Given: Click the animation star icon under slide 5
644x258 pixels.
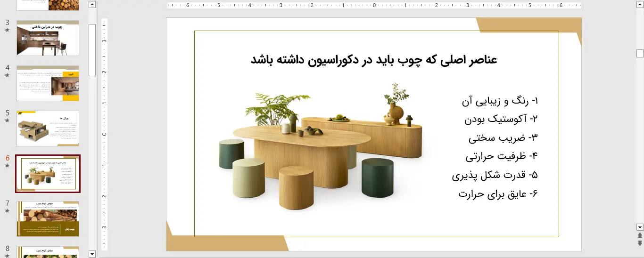Looking at the screenshot, I should pyautogui.click(x=7, y=121).
